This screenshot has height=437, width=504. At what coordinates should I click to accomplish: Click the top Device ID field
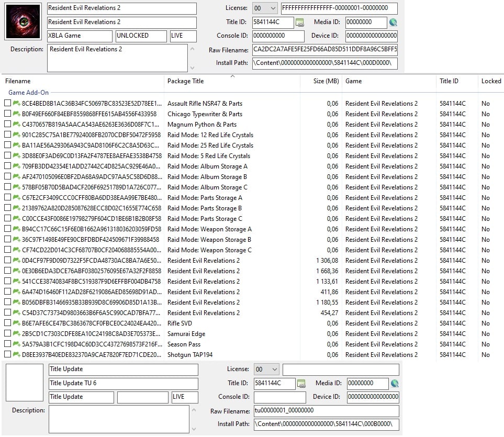(x=372, y=36)
